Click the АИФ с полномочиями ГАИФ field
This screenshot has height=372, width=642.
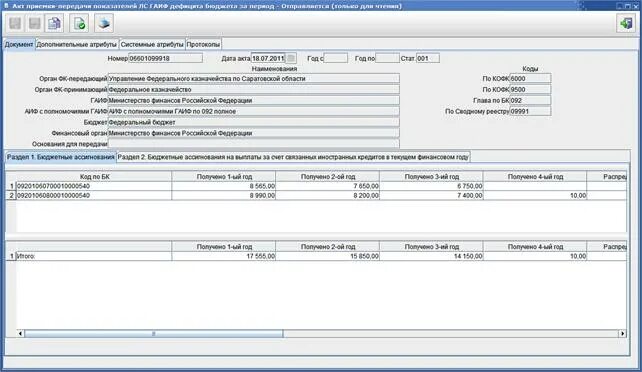[253, 111]
